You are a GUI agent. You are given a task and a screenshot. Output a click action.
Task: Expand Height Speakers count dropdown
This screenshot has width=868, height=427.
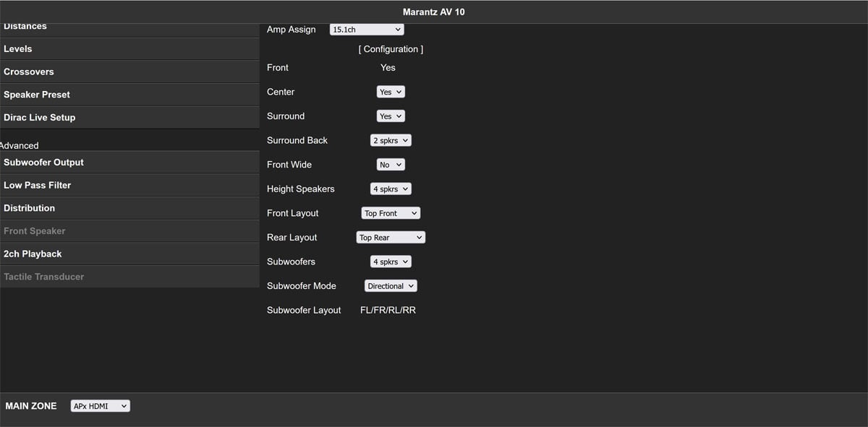coord(391,189)
